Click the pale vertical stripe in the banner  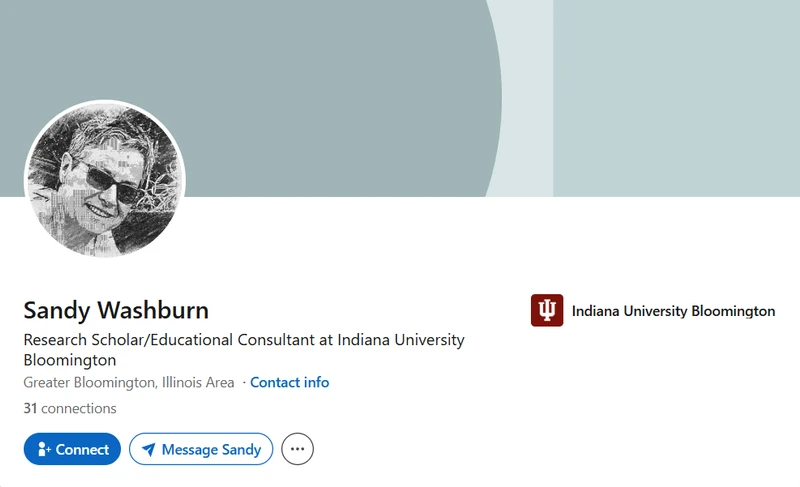click(x=528, y=98)
